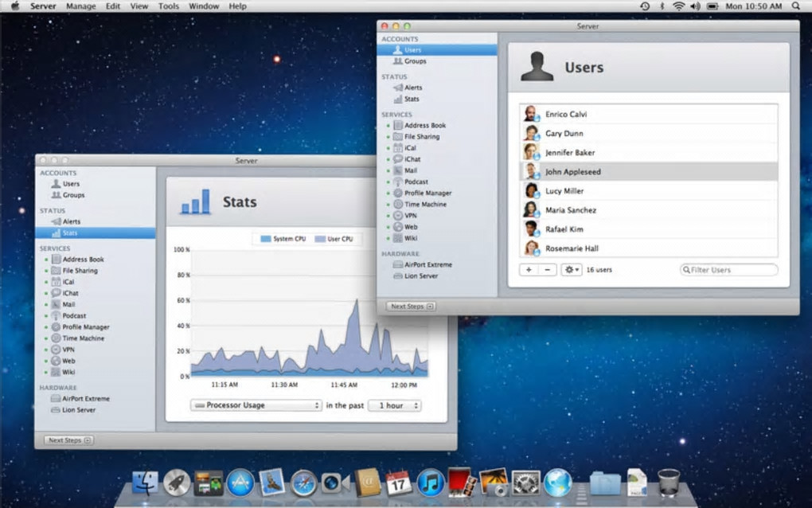Viewport: 812px width, 508px height.
Task: Open the View menu
Action: (x=139, y=6)
